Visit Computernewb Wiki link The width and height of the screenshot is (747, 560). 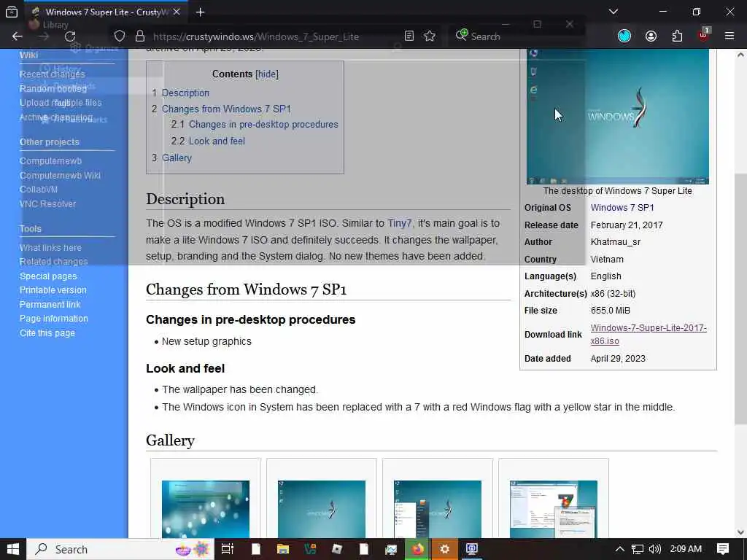tap(60, 175)
